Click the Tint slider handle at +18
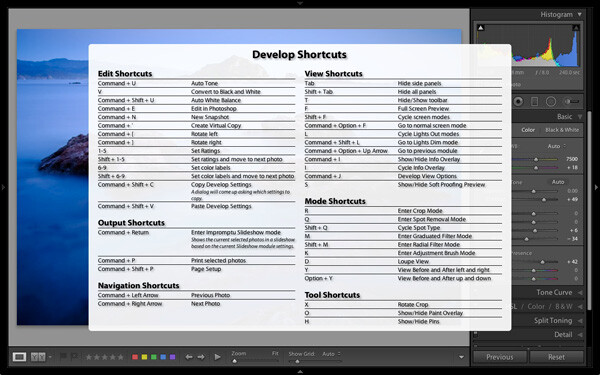 click(536, 168)
